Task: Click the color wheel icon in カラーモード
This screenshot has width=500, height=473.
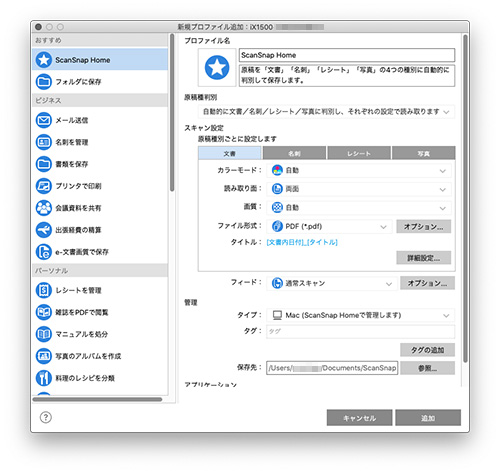Action: tap(277, 170)
